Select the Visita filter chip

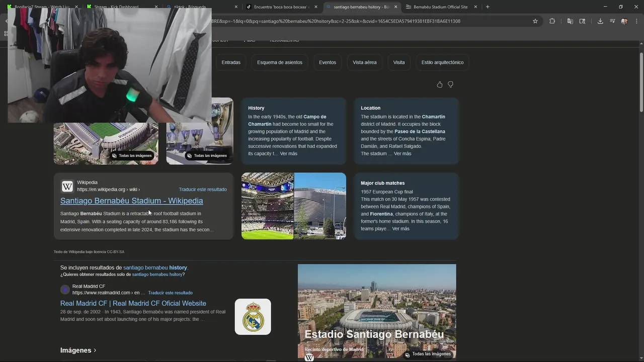click(399, 62)
